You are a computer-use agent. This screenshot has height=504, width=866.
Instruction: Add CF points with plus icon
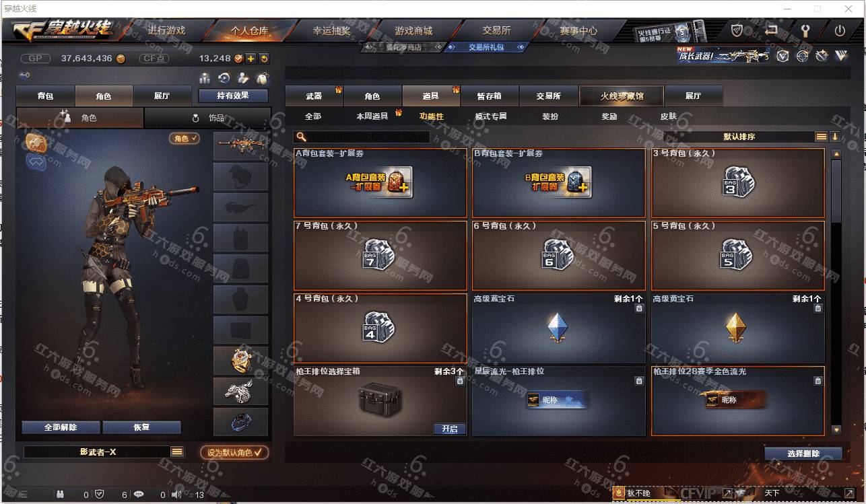251,59
